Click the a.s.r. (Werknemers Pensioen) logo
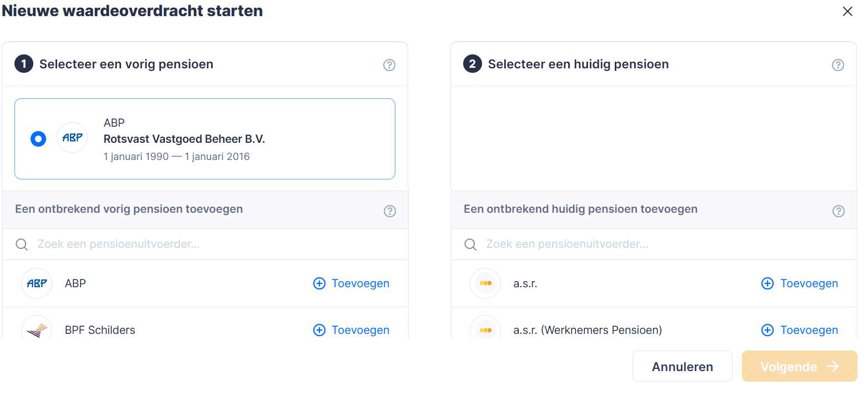The width and height of the screenshot is (868, 400). pyautogui.click(x=485, y=329)
